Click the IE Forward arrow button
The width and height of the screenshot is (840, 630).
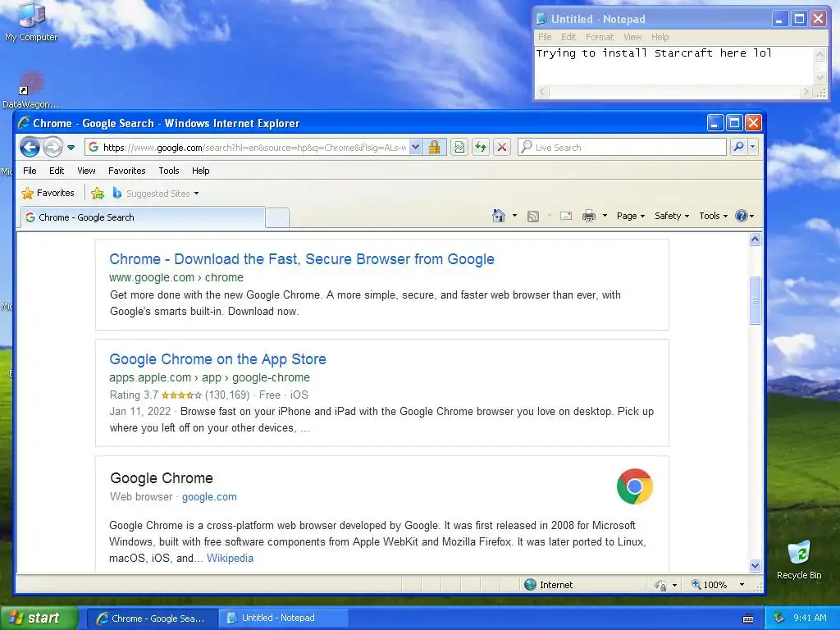pyautogui.click(x=53, y=147)
